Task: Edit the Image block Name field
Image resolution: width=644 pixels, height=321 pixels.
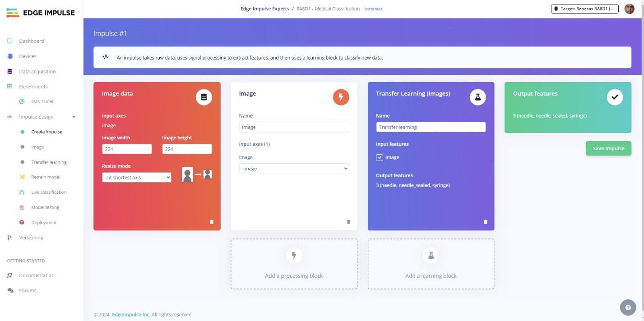Action: tap(294, 127)
